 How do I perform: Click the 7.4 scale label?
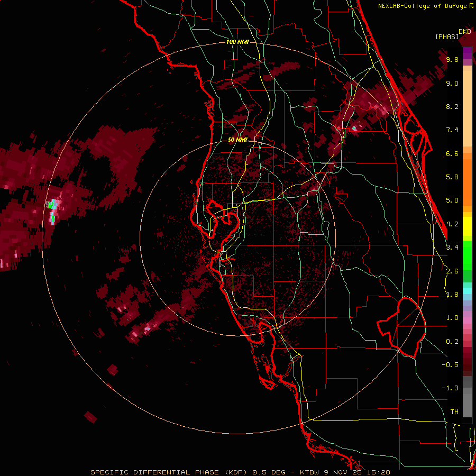coord(452,130)
